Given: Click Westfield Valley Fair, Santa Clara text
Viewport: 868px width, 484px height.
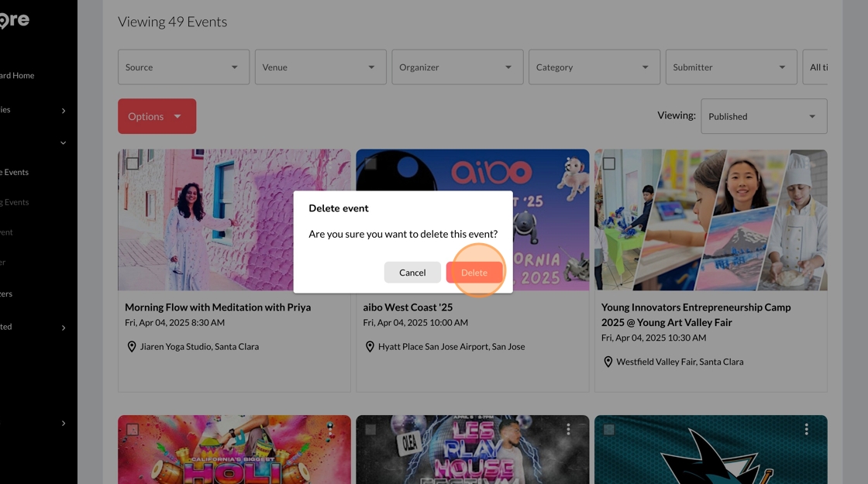Looking at the screenshot, I should tap(680, 362).
